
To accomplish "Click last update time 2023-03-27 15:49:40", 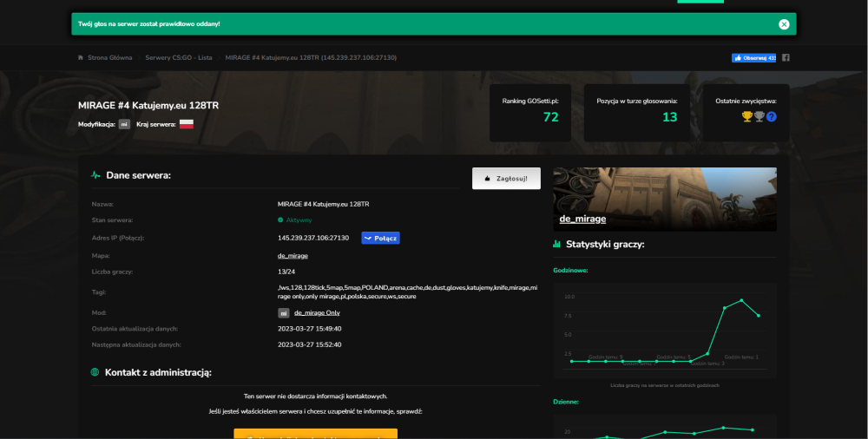I will (310, 329).
